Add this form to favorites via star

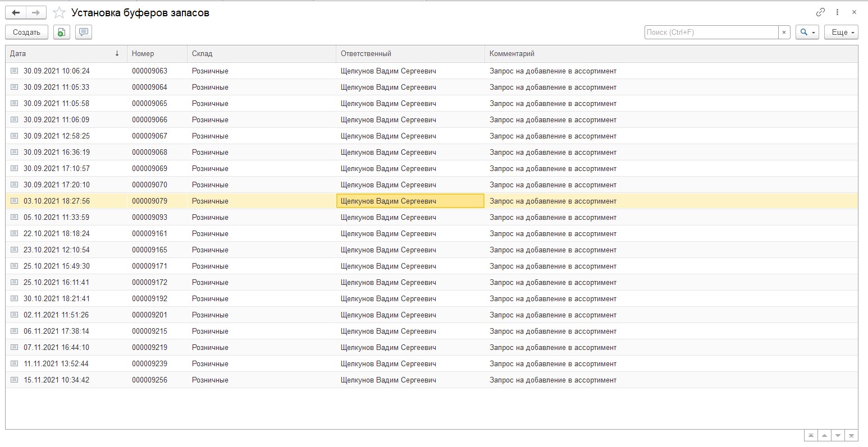(59, 12)
